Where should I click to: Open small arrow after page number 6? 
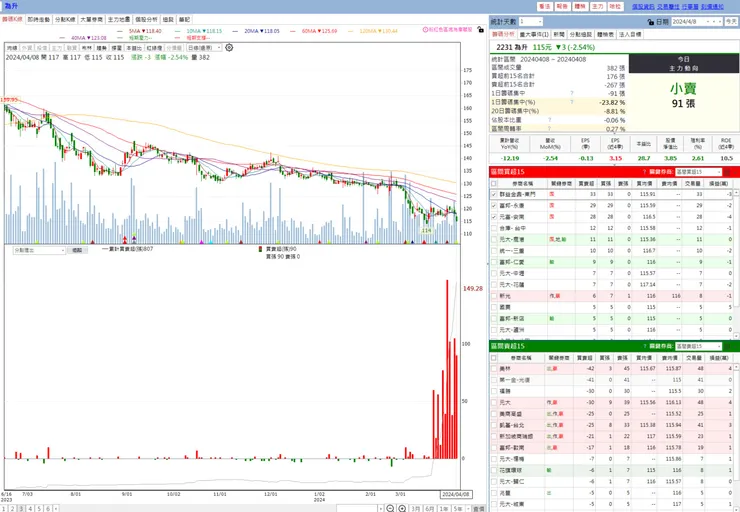pyautogui.click(x=56, y=509)
